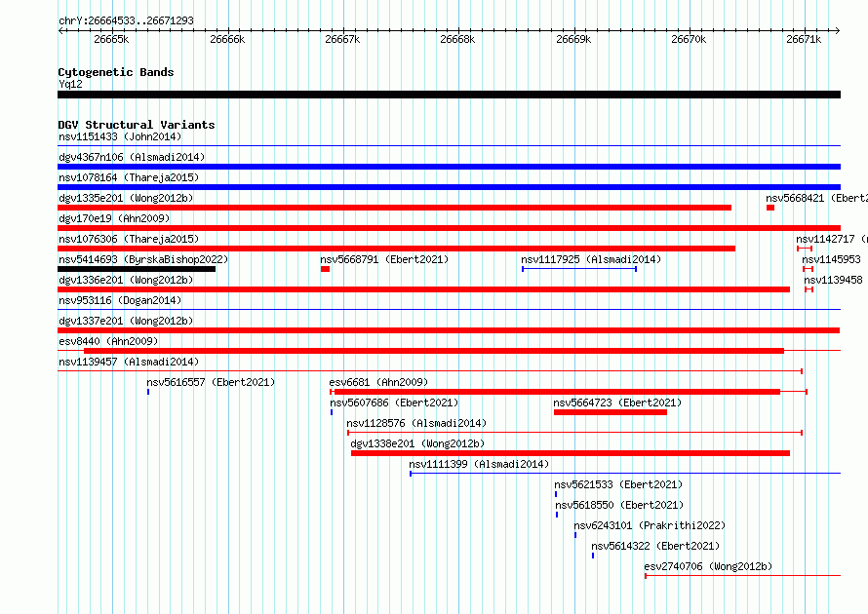Click nsv1111399 (Alsmadi2014) label
This screenshot has height=614, width=868.
(479, 464)
